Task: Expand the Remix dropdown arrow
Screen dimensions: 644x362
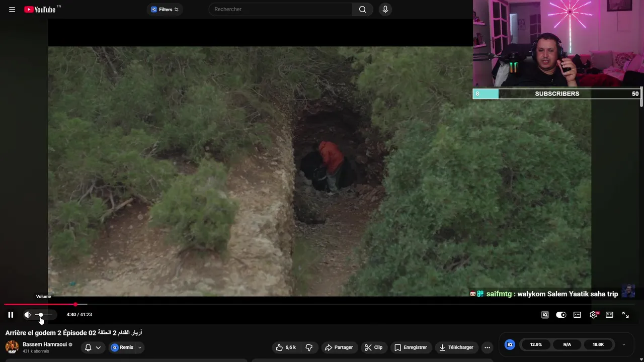Action: 140,347
